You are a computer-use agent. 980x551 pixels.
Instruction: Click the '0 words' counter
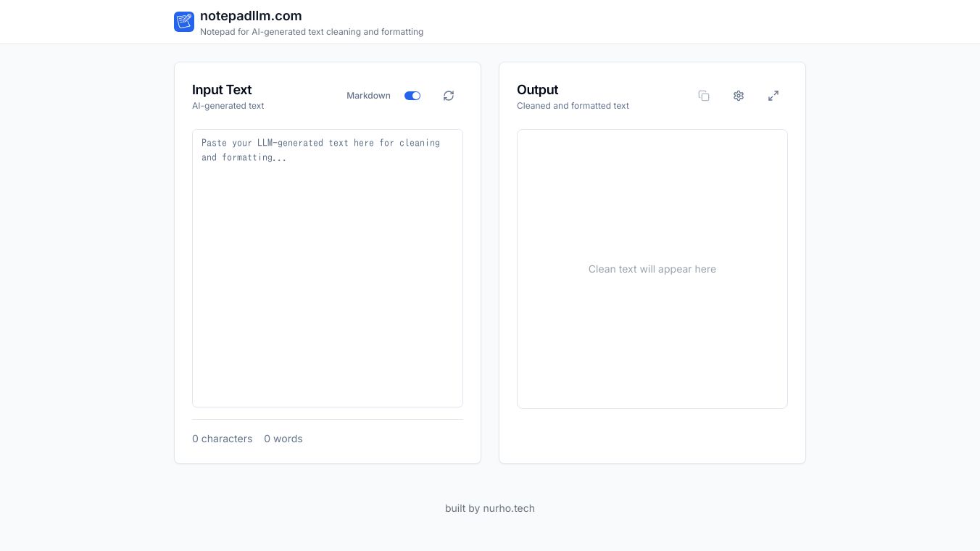(x=283, y=439)
